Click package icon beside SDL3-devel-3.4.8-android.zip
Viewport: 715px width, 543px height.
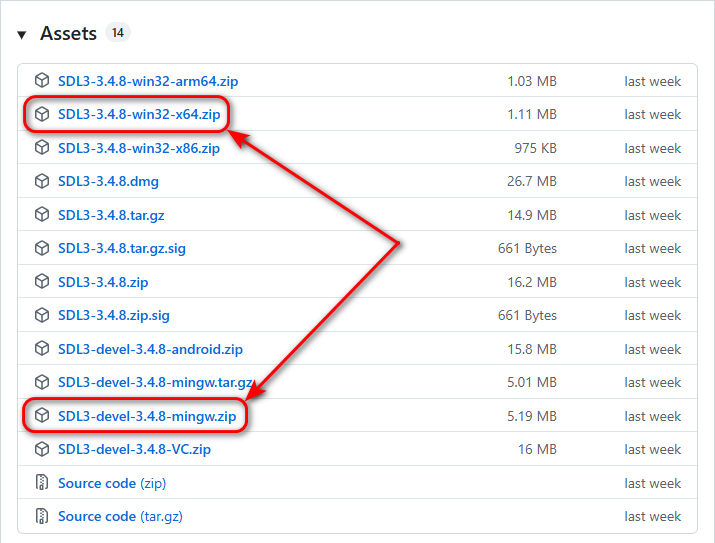(x=42, y=348)
